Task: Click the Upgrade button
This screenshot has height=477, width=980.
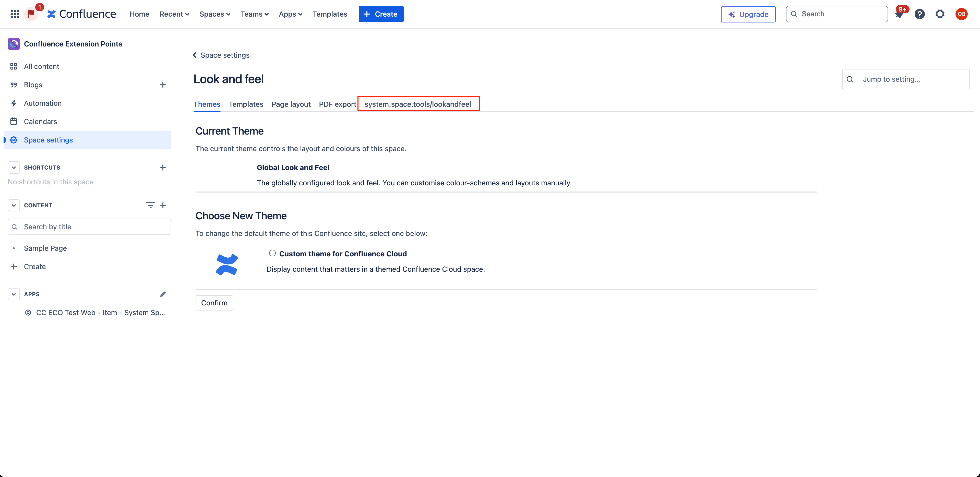Action: pyautogui.click(x=748, y=14)
